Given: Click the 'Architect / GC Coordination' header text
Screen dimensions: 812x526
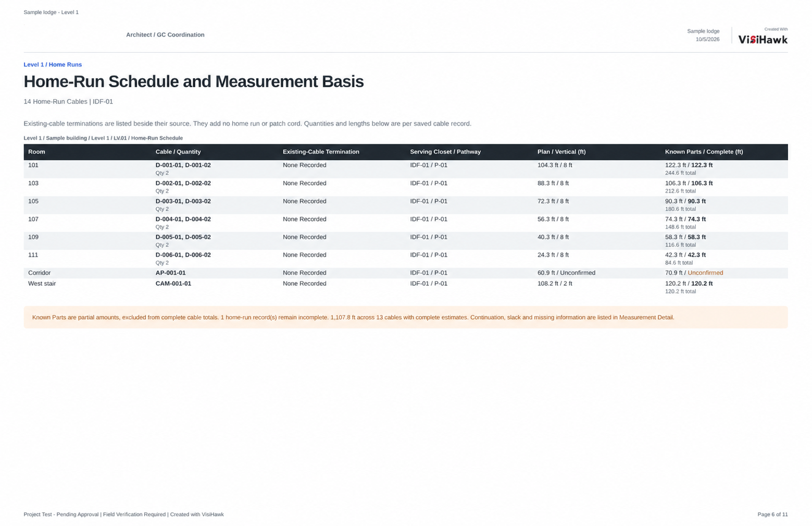Looking at the screenshot, I should 165,35.
